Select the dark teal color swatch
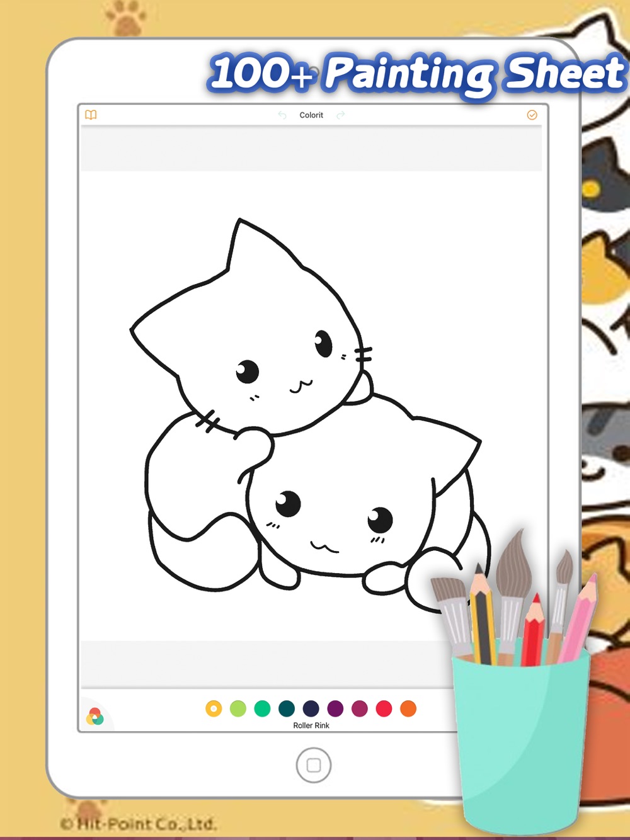The height and width of the screenshot is (840, 630). pos(287,708)
